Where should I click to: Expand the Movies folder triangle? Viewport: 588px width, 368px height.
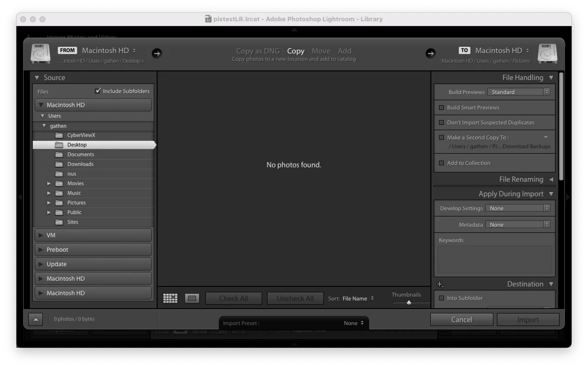tap(49, 184)
